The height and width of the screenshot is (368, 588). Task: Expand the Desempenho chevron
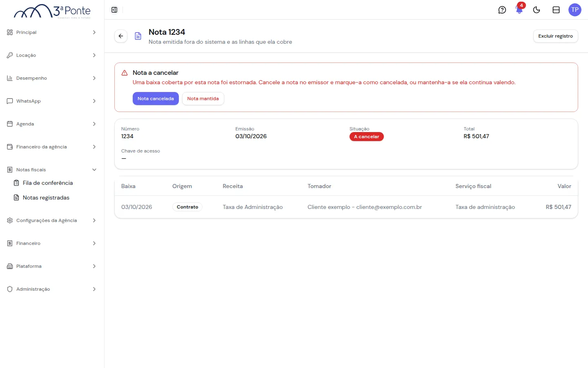pos(94,78)
